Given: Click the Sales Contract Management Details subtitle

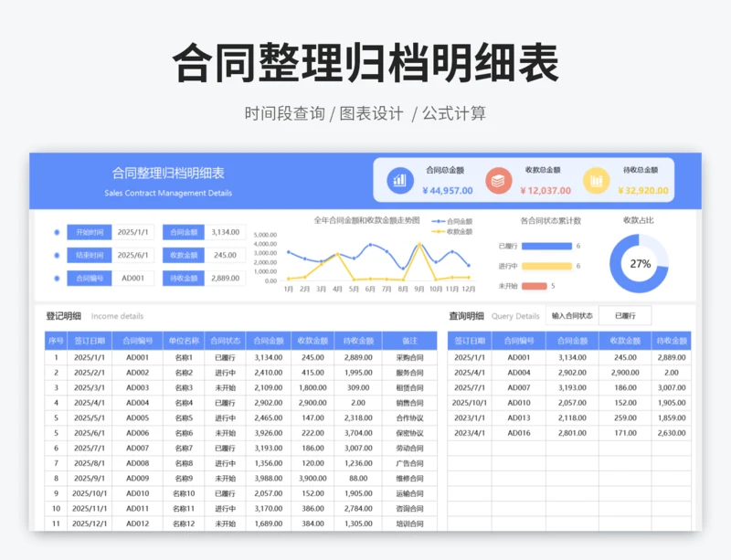Looking at the screenshot, I should (x=168, y=193).
